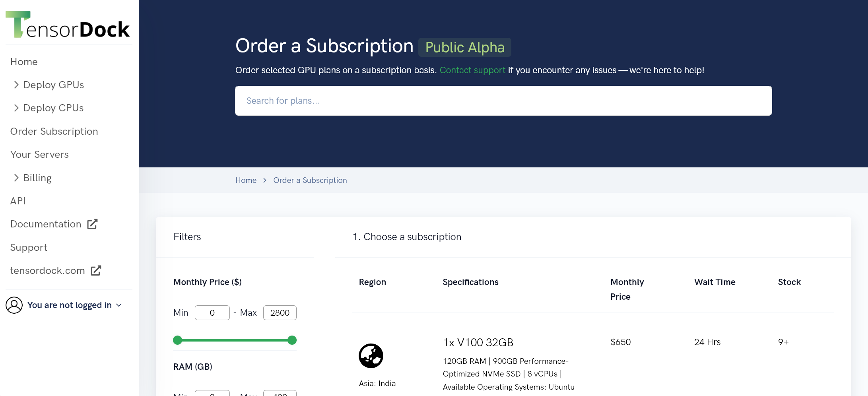868x396 pixels.
Task: Click the user account avatar icon
Action: coord(14,305)
